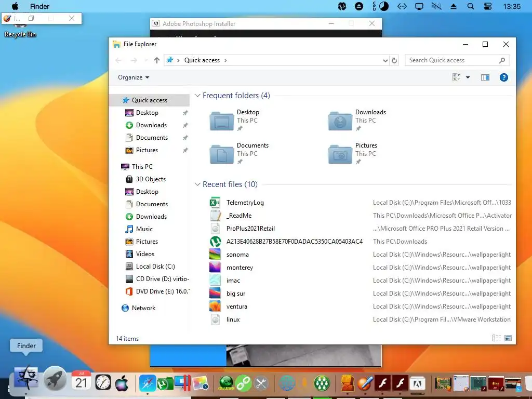Open the Organize dropdown menu
532x399 pixels.
[134, 77]
